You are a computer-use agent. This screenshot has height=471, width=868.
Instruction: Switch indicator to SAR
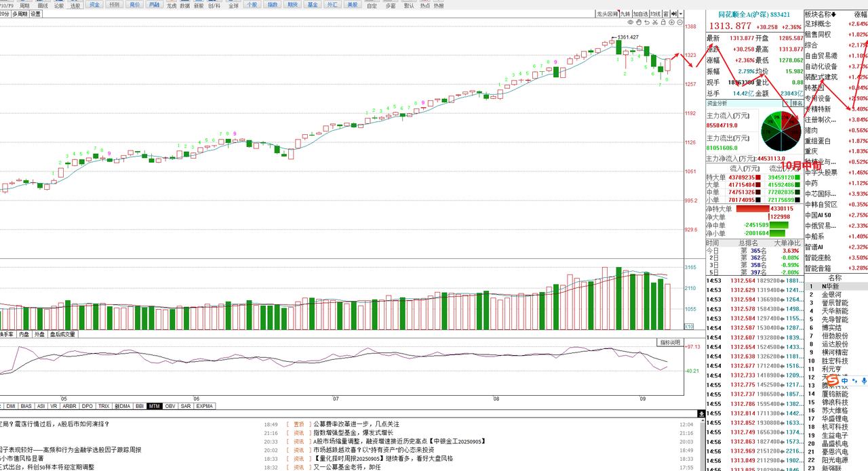[186, 406]
